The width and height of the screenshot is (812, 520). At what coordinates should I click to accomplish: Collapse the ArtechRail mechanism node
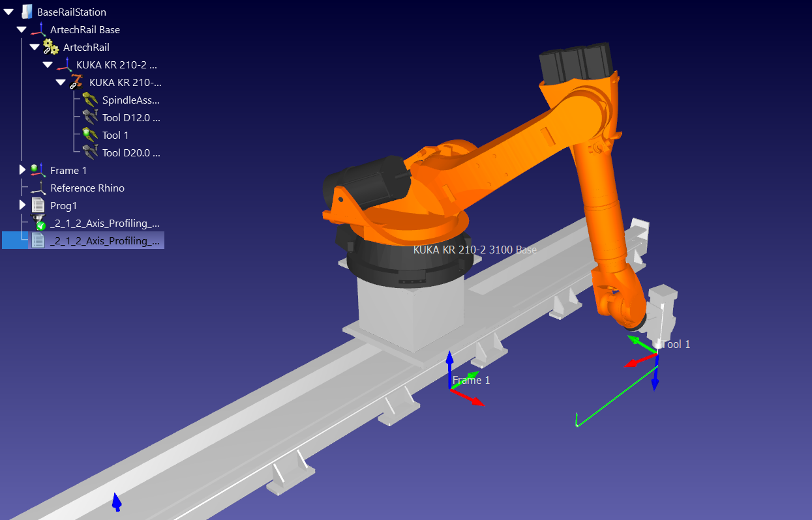[x=35, y=47]
